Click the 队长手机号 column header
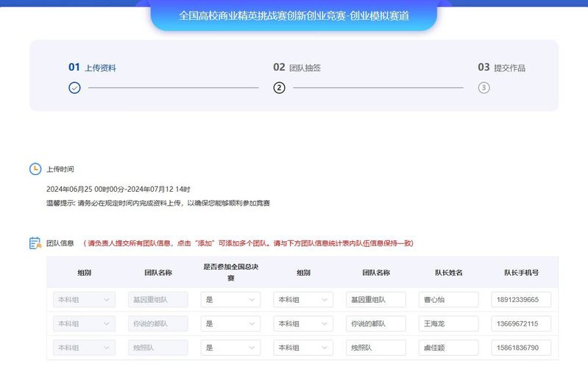 (x=521, y=273)
